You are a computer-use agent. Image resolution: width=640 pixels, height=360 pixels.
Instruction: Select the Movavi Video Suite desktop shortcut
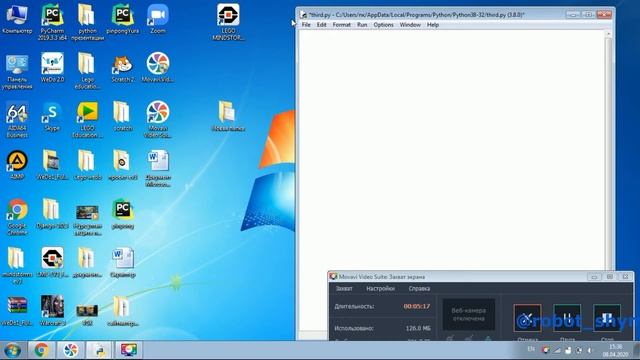158,120
